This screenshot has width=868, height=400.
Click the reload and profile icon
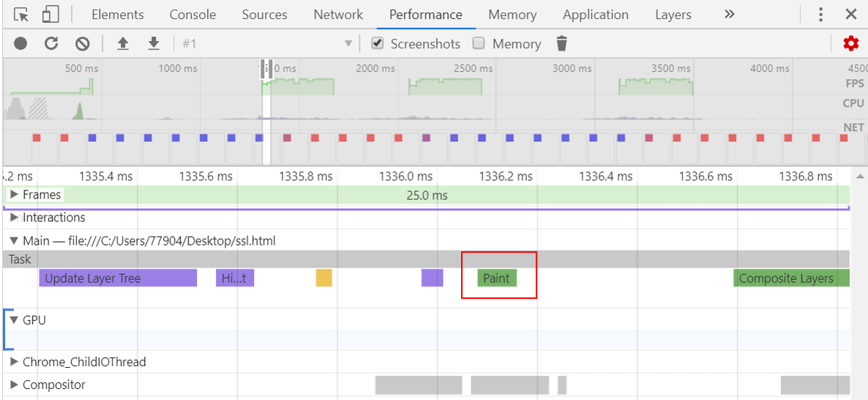(51, 44)
